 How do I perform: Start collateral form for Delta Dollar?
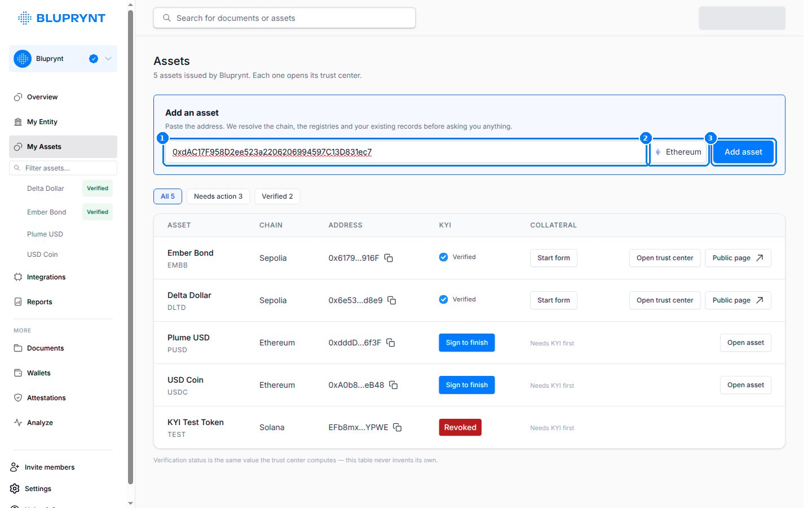pyautogui.click(x=554, y=300)
